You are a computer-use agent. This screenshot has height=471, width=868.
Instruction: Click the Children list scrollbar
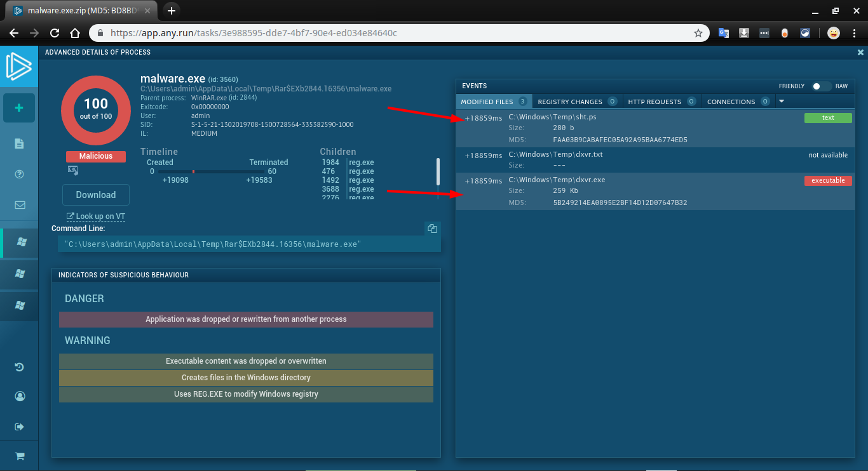click(x=438, y=171)
